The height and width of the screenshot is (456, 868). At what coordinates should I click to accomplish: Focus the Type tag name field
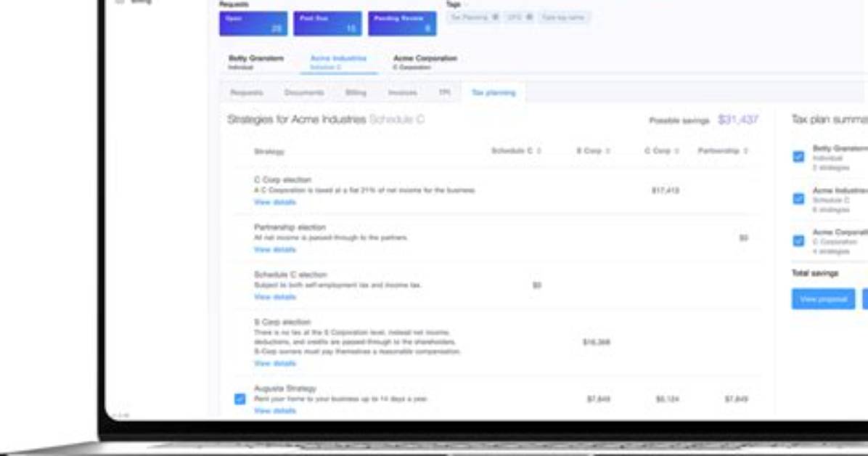[x=563, y=17]
